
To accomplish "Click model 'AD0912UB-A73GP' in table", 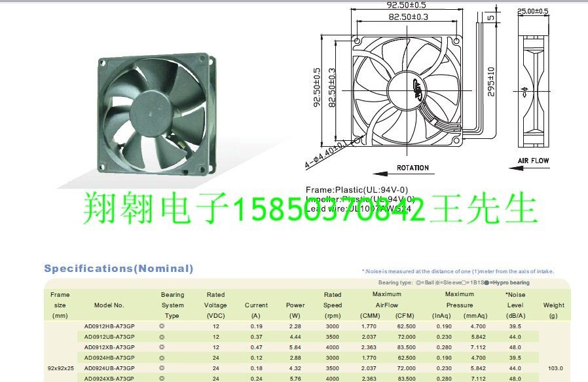I will pos(109,337).
